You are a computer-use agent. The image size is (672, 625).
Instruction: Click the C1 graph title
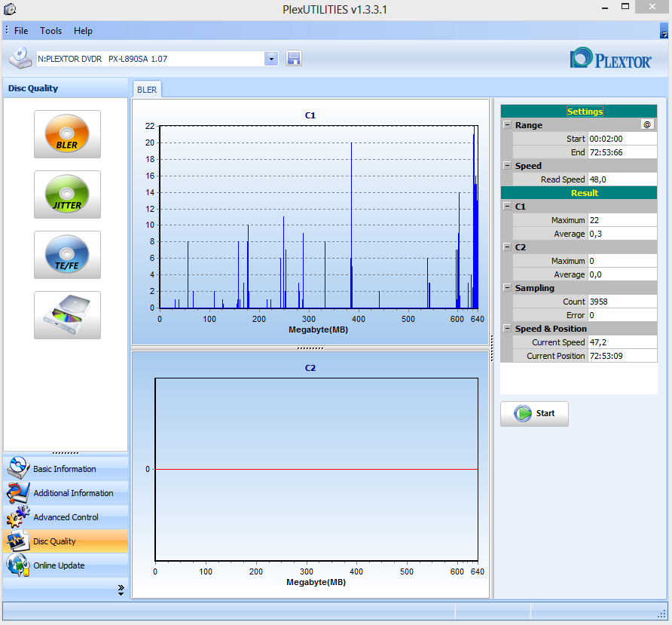310,115
